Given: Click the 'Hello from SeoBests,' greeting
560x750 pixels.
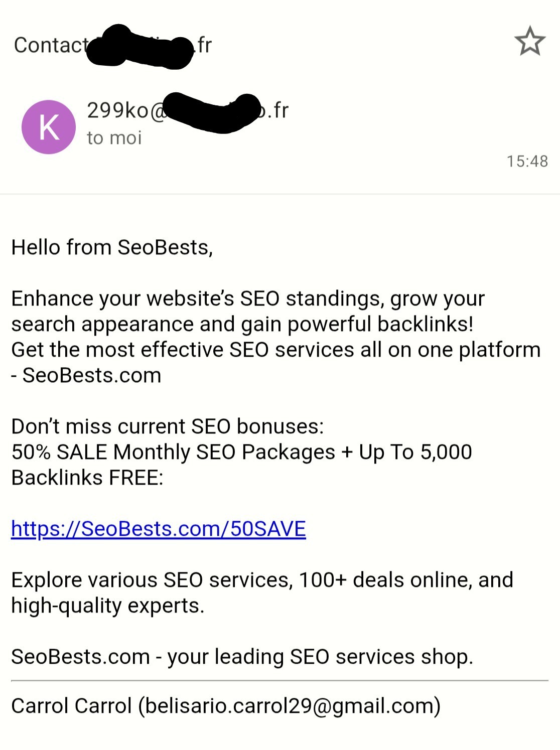Looking at the screenshot, I should pyautogui.click(x=112, y=247).
